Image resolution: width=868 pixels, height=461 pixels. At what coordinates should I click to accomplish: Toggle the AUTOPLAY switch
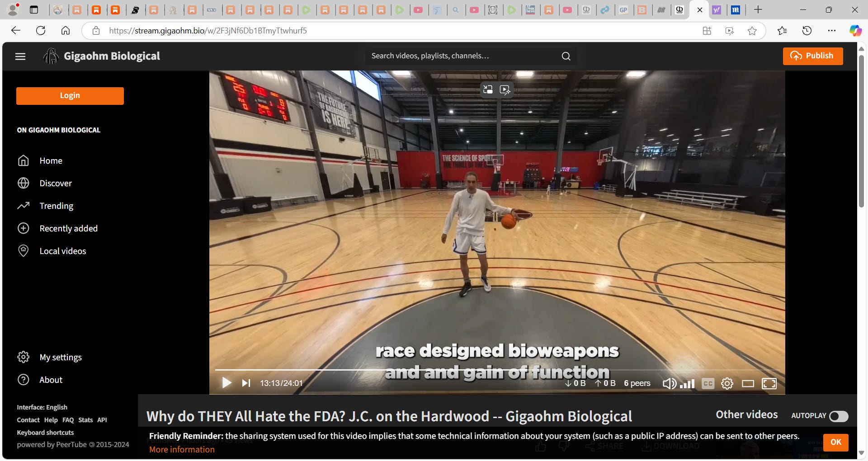click(x=839, y=416)
